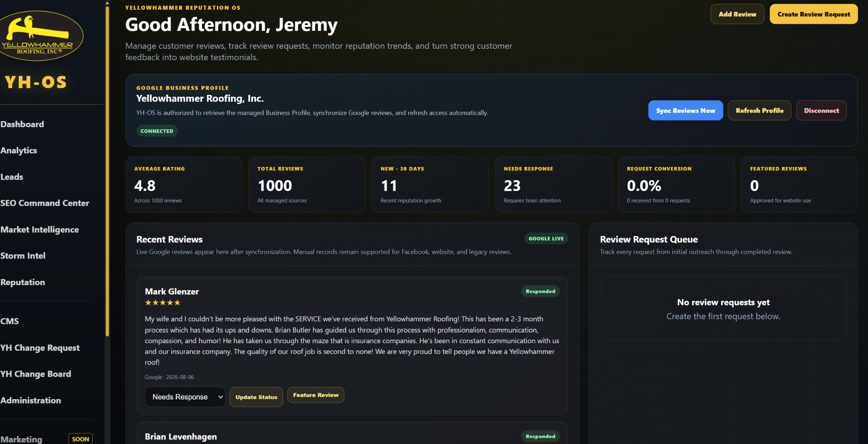Click the Responded badge on Mark Glenzer's review
The image size is (868, 444).
point(540,291)
